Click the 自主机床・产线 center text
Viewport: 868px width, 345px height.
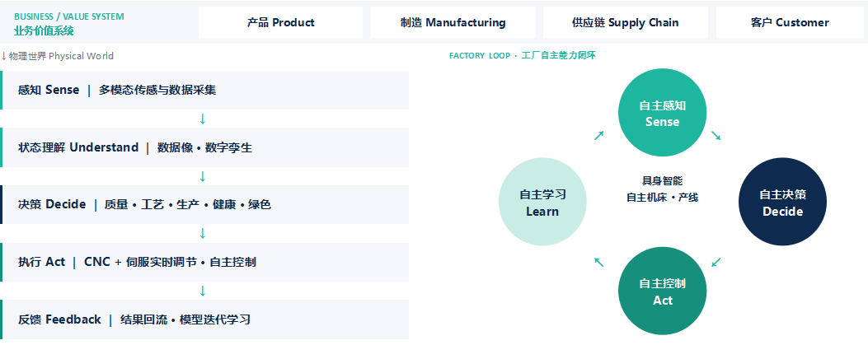click(662, 198)
